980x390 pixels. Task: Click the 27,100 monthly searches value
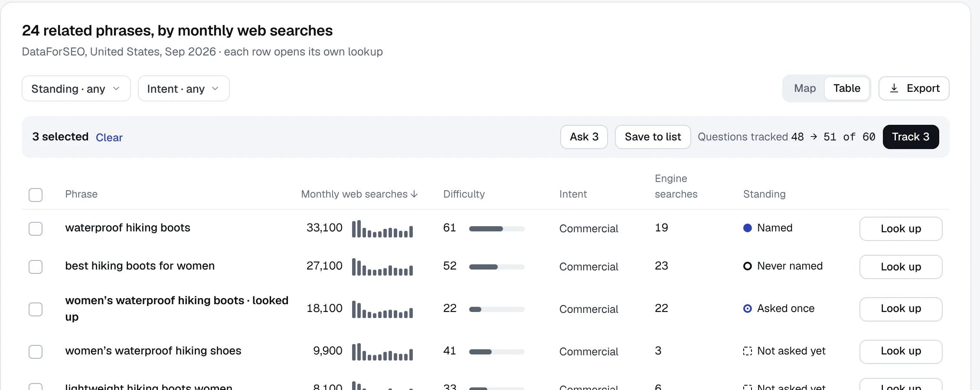[324, 266]
